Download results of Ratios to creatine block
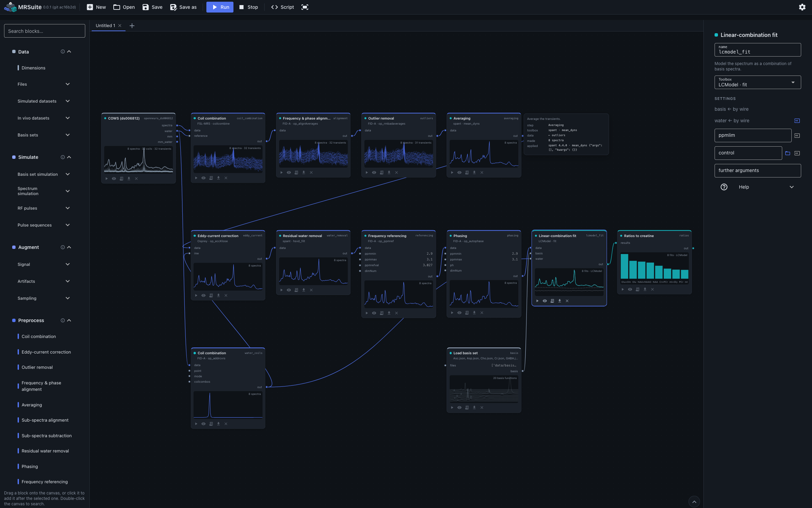The image size is (812, 508). (645, 289)
